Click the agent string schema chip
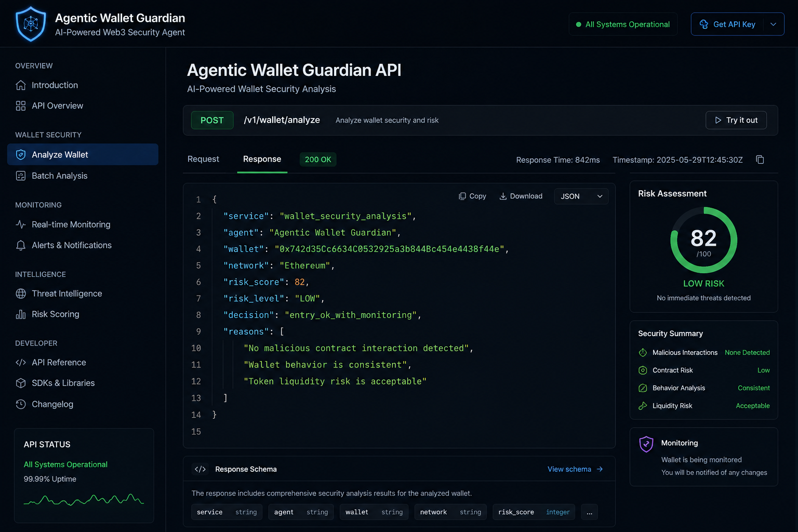798x532 pixels. [x=301, y=512]
